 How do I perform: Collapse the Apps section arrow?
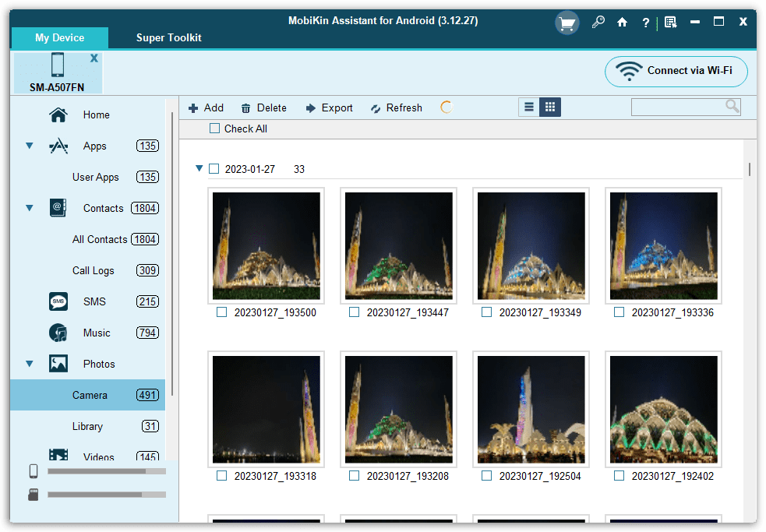point(30,146)
